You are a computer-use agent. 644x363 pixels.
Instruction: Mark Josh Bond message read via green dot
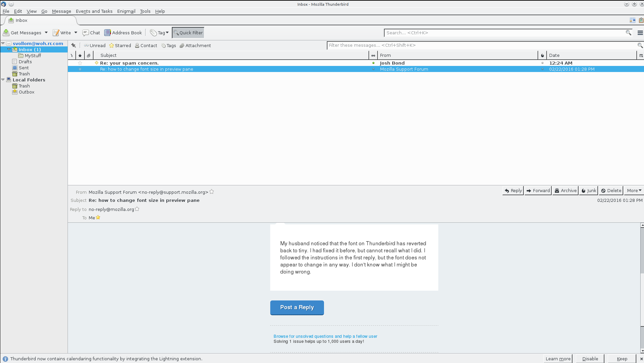pyautogui.click(x=373, y=63)
